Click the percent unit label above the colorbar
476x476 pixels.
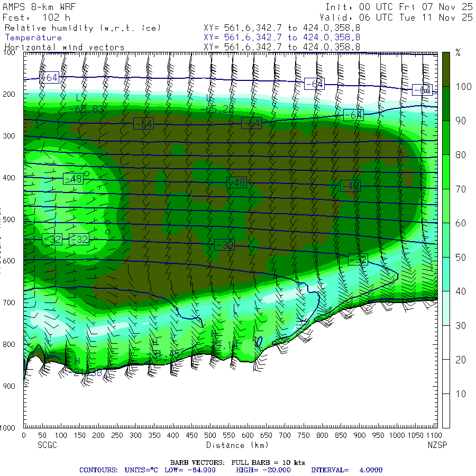(458, 53)
